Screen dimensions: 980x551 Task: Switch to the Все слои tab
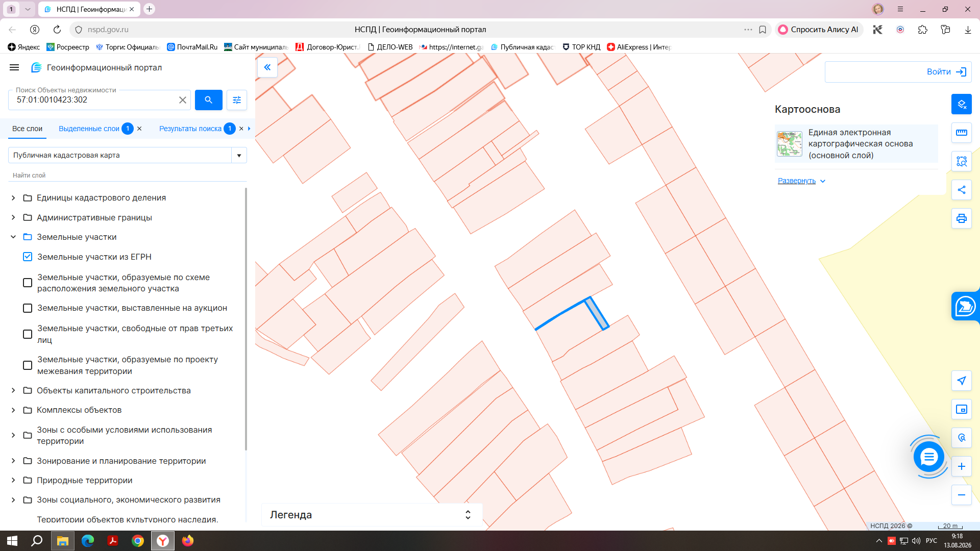(x=27, y=129)
